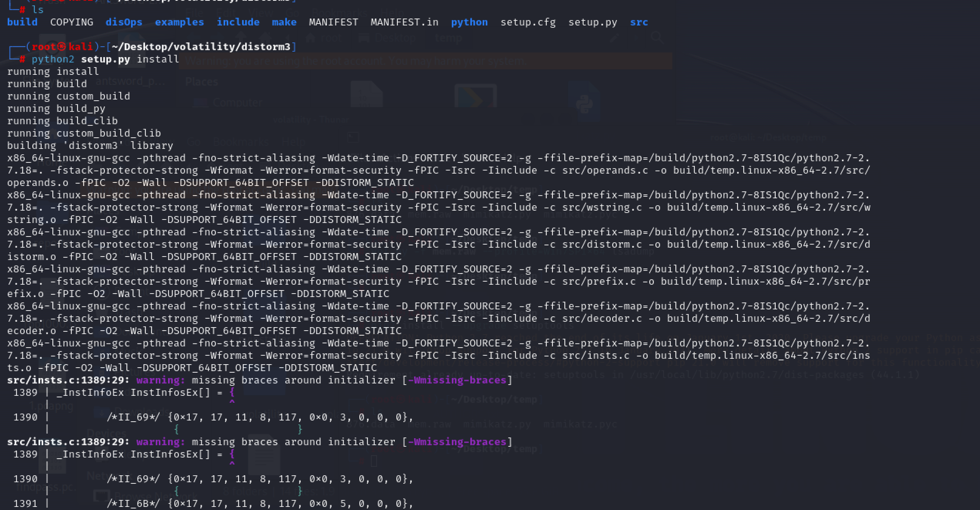Click 'setup.cfg' in the ls output
The image size is (980, 510).
point(528,22)
